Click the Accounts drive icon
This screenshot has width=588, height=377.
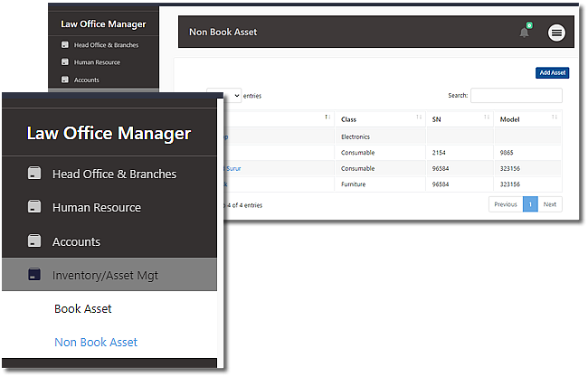coord(35,241)
